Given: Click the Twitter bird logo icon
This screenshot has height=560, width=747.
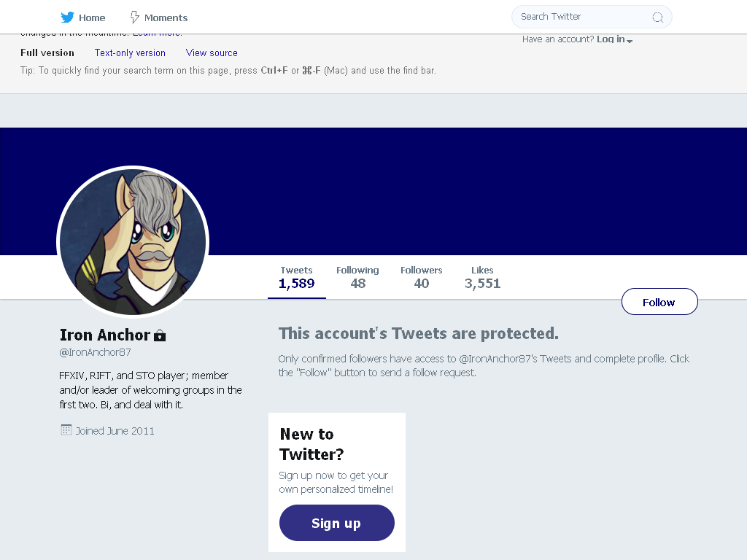Looking at the screenshot, I should [67, 17].
